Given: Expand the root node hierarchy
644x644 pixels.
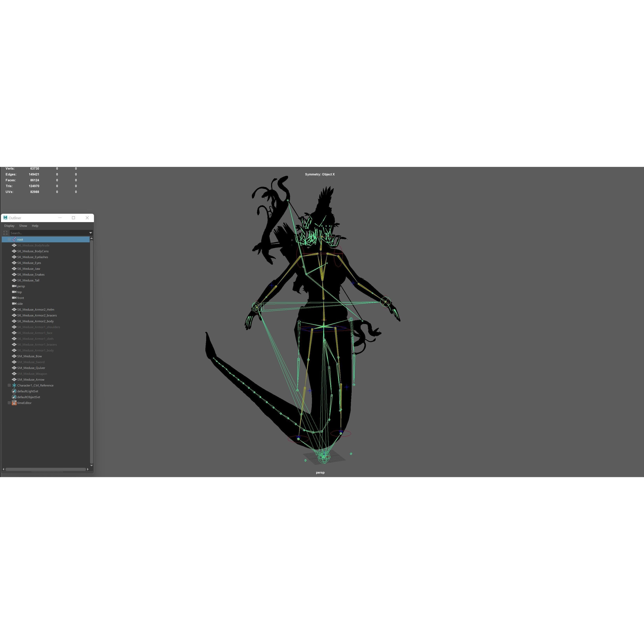Looking at the screenshot, I should [x=9, y=240].
